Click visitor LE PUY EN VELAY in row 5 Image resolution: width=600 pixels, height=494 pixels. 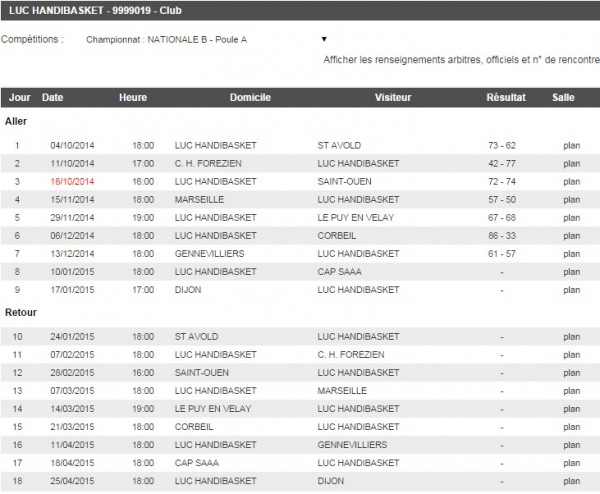[x=355, y=217]
